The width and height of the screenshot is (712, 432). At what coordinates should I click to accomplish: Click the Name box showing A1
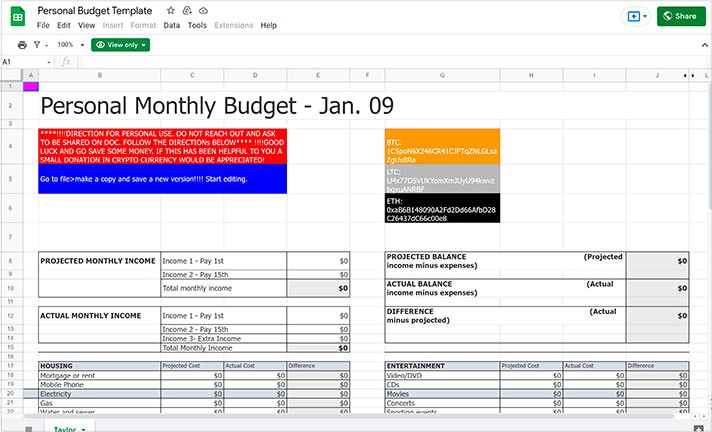(23, 62)
